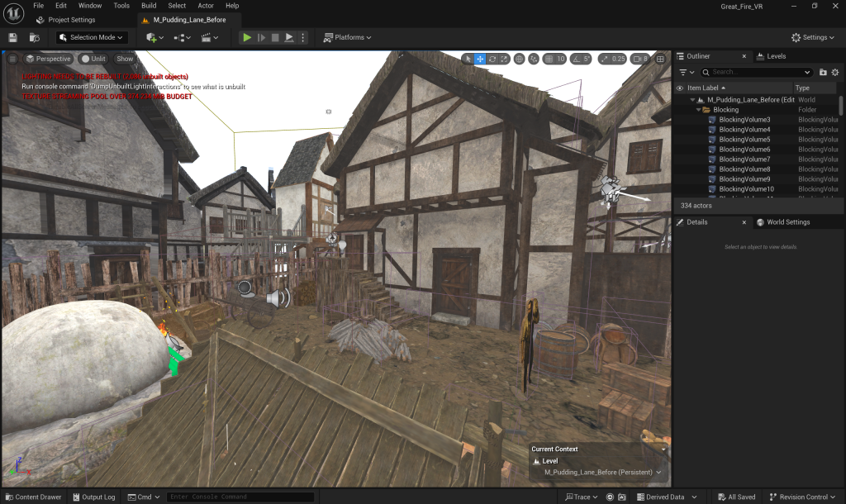Open the File menu

coord(38,6)
